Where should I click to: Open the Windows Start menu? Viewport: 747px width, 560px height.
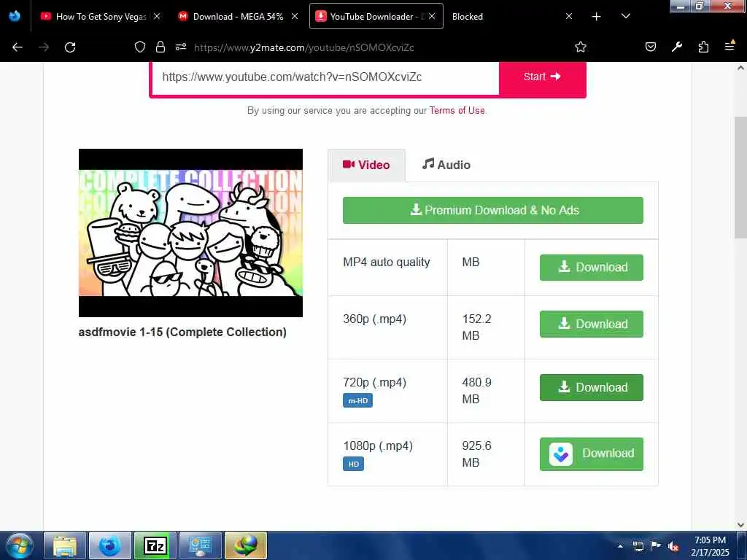pos(20,545)
